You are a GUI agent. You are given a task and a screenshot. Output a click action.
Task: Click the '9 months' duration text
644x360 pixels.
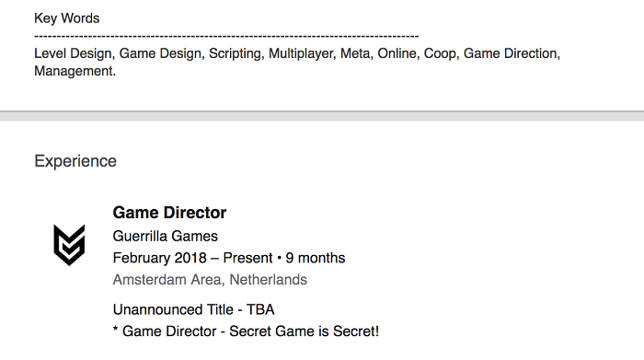tap(316, 258)
